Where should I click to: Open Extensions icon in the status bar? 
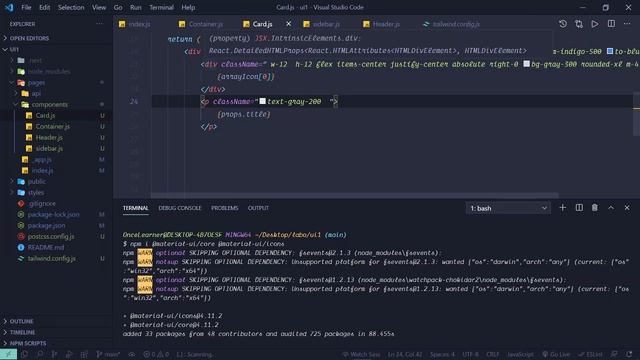click(84, 354)
